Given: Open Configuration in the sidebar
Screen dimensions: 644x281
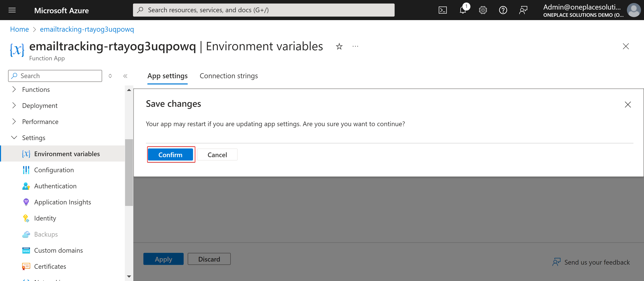Looking at the screenshot, I should [54, 170].
